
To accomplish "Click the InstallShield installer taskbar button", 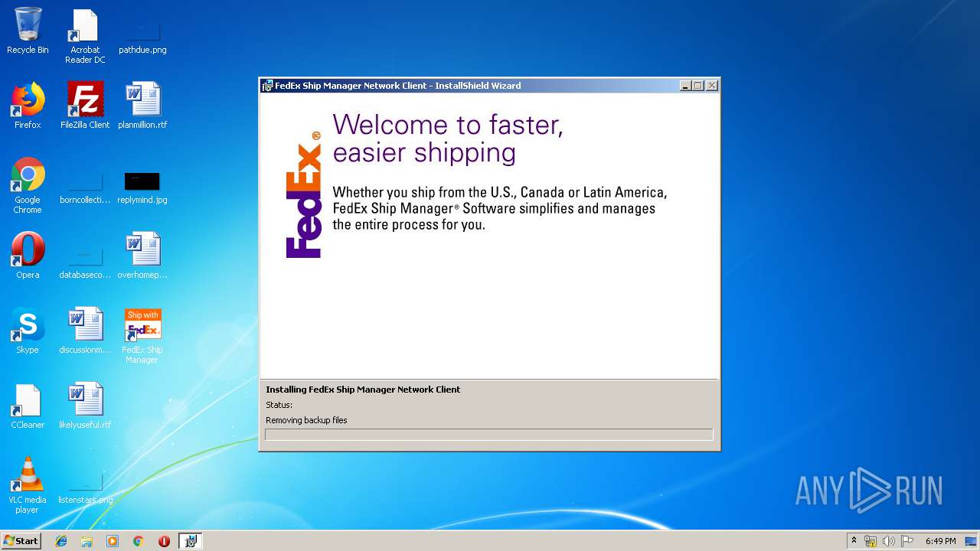I will 190,541.
